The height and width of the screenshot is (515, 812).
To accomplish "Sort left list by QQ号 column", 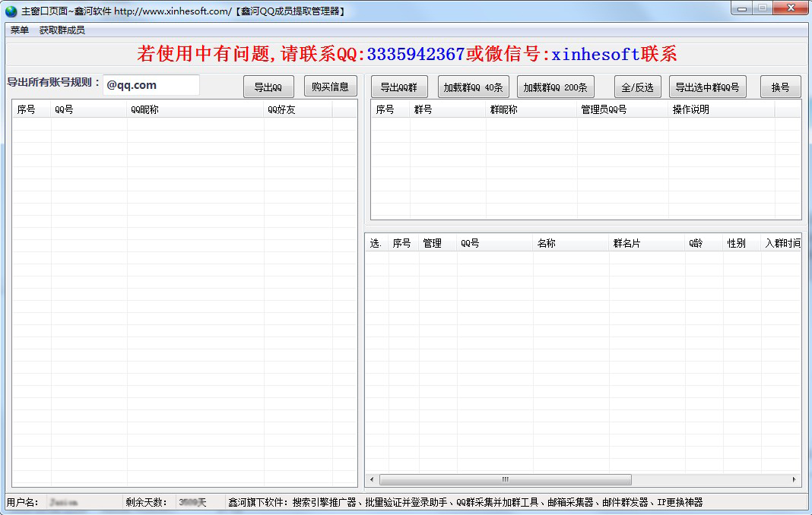I will point(88,109).
